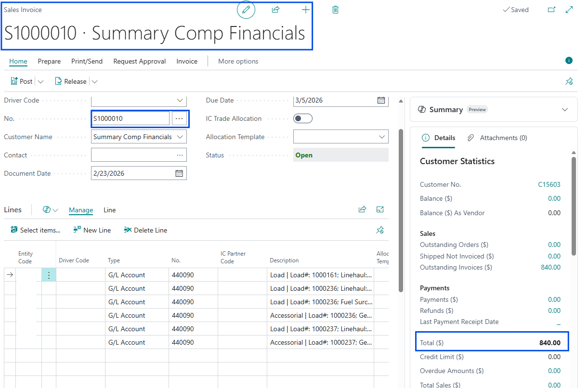
Task: Click the Release button
Action: pyautogui.click(x=71, y=81)
